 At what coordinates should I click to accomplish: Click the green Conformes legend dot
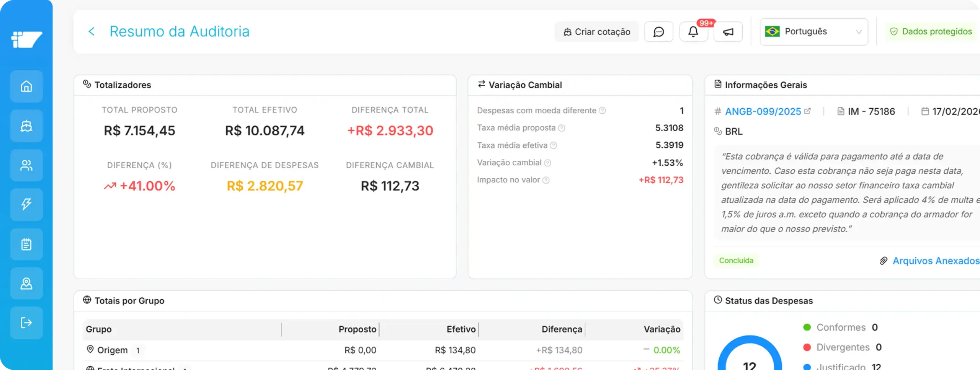807,327
